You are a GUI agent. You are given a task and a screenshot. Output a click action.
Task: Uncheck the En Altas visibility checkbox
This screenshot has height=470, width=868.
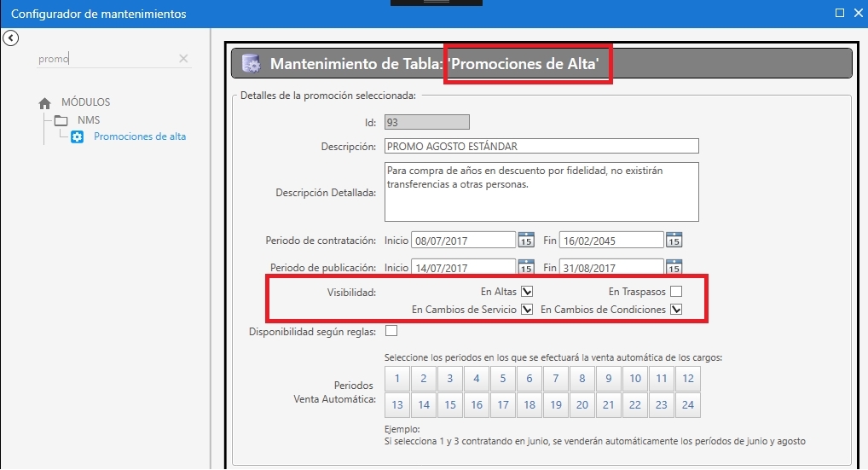click(x=527, y=291)
